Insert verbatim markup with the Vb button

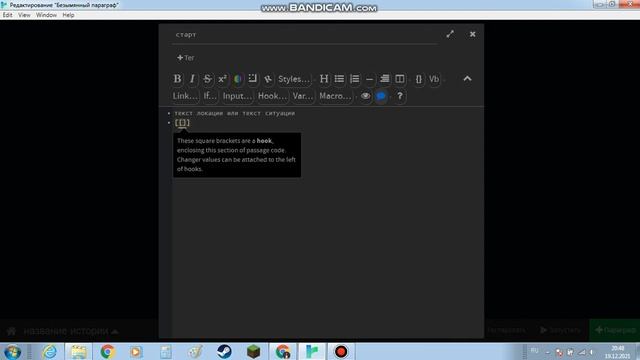(x=434, y=79)
